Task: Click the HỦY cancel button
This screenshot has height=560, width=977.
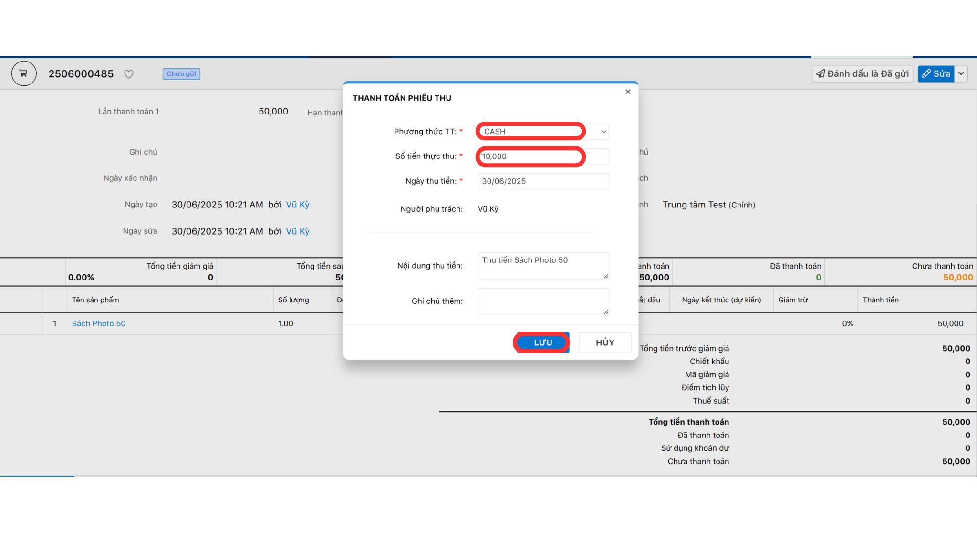Action: tap(604, 342)
